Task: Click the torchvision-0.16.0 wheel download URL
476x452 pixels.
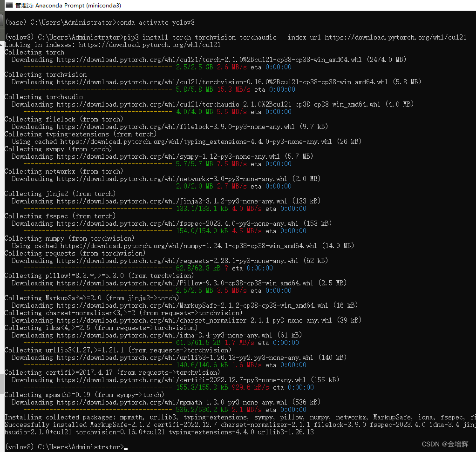Action: pyautogui.click(x=222, y=82)
